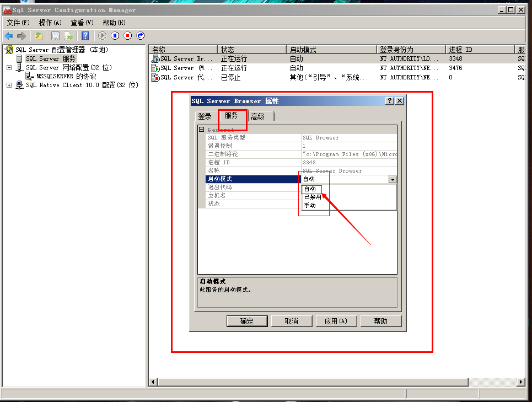Image resolution: width=532 pixels, height=402 pixels.
Task: Click the Export list toolbar icon
Action: [x=68, y=36]
